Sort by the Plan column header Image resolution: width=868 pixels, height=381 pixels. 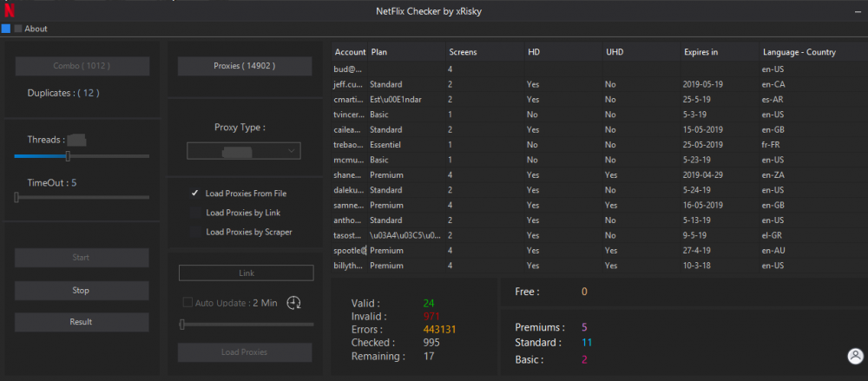pos(379,52)
